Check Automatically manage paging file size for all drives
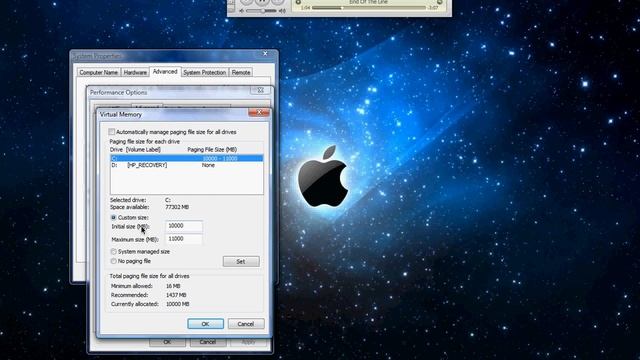 click(x=112, y=132)
